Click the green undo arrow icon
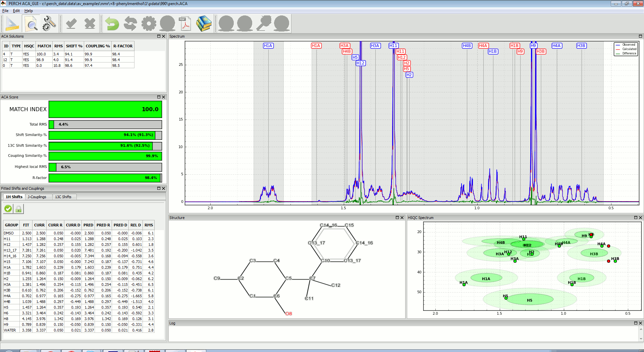This screenshot has height=352, width=644. (112, 24)
